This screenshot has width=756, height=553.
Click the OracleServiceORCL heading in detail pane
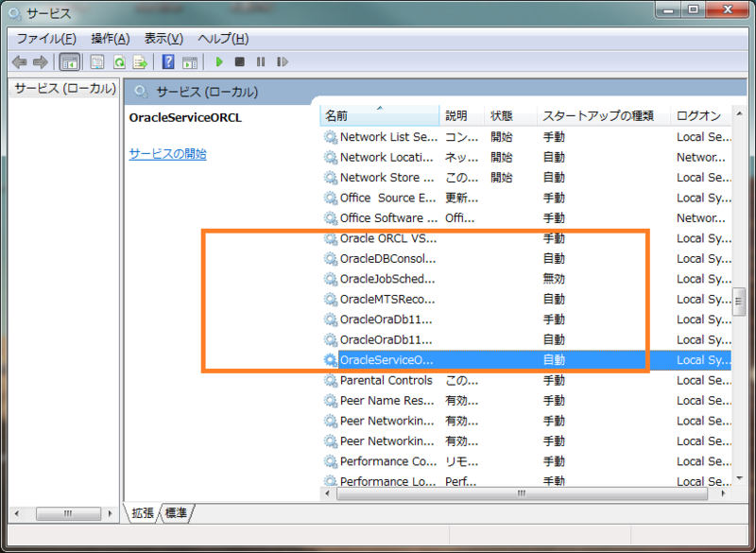click(185, 117)
